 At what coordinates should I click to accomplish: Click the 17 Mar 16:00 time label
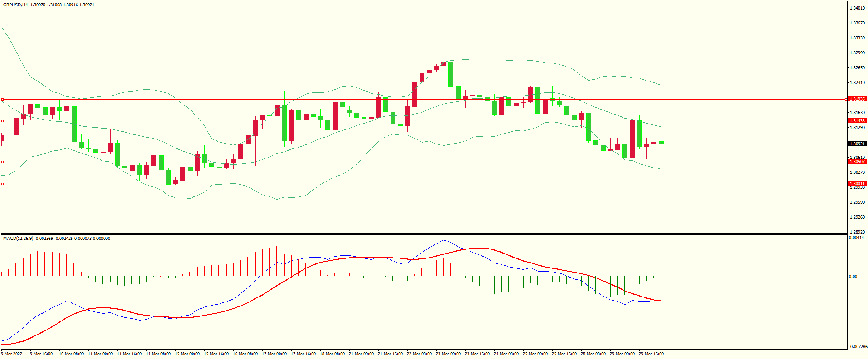click(x=303, y=354)
